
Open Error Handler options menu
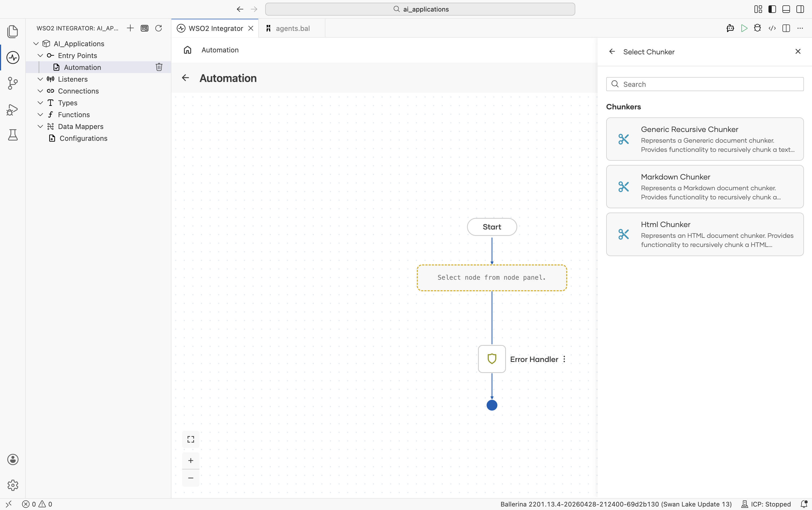click(565, 359)
